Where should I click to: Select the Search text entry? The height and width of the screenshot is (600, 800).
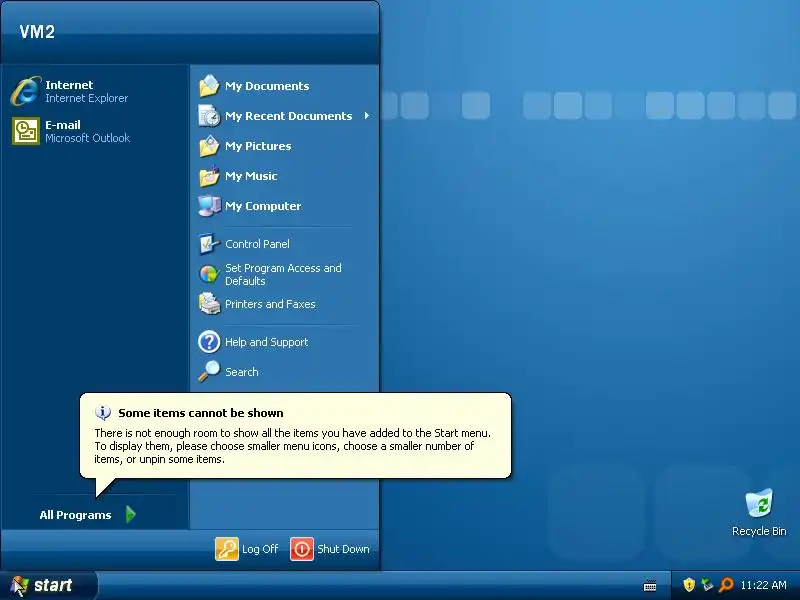[242, 372]
